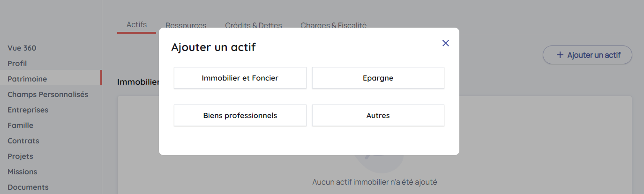Go to Crédits & Dettes tab
The image size is (644, 194).
point(253,25)
